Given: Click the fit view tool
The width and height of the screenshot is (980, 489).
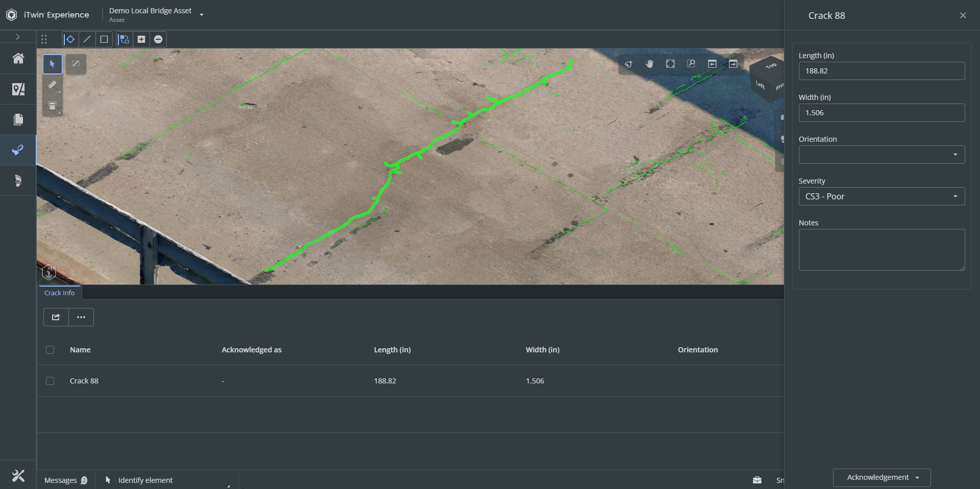Looking at the screenshot, I should point(670,64).
